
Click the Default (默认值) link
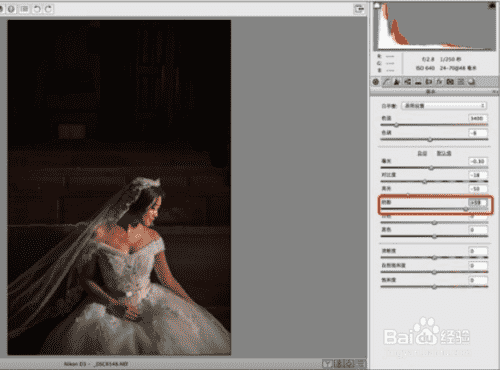click(444, 153)
